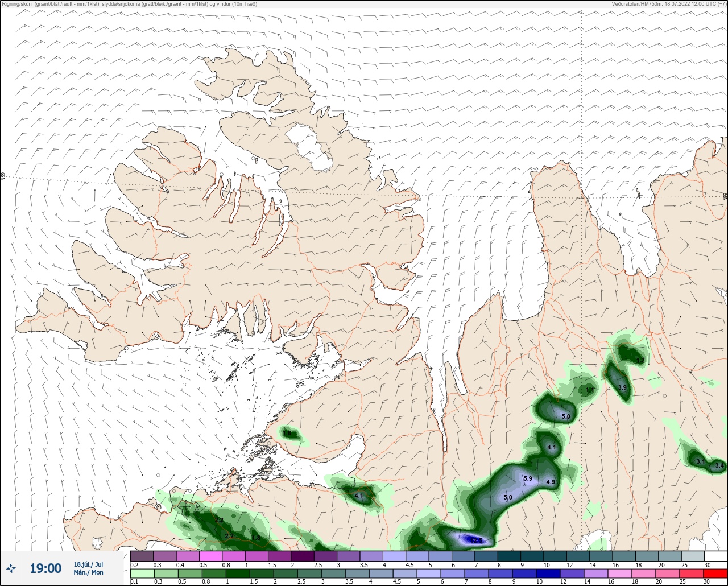The width and height of the screenshot is (728, 586).
Task: Click the 'Mán./ Mon' weekday label
Action: tap(89, 572)
